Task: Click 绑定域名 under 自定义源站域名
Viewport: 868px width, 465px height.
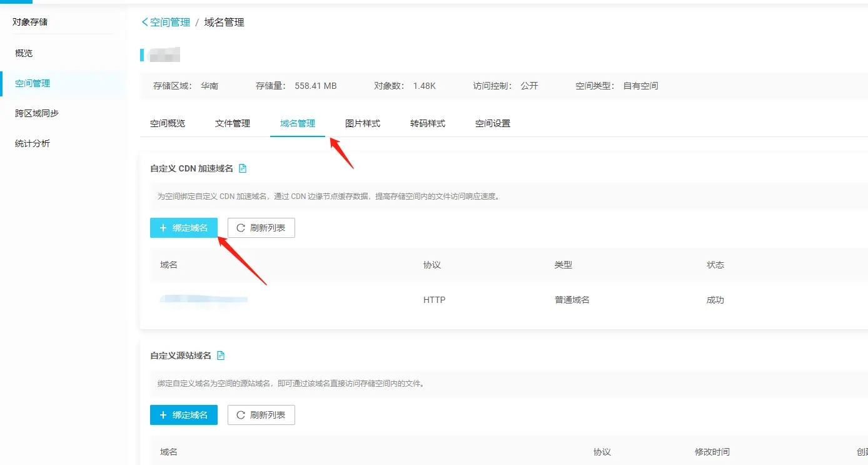Action: [184, 415]
